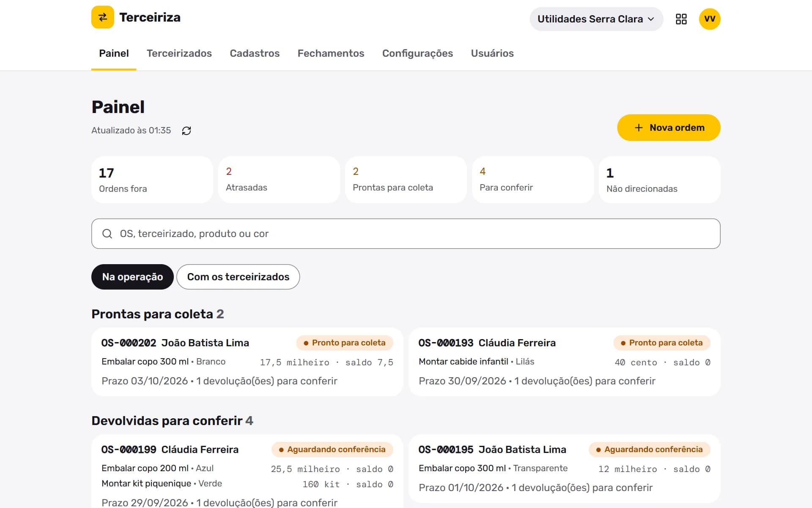Select the Configurações tab

click(x=417, y=53)
